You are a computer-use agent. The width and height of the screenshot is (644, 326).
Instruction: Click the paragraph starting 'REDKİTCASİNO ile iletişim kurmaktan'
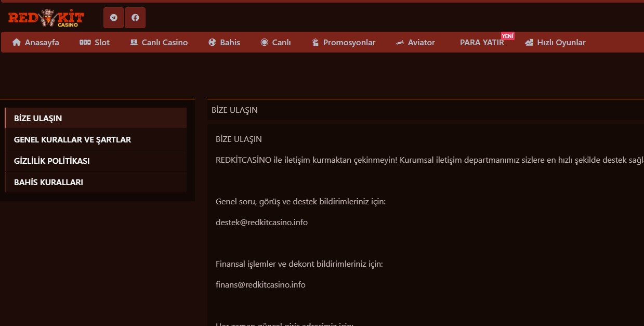[x=430, y=160]
